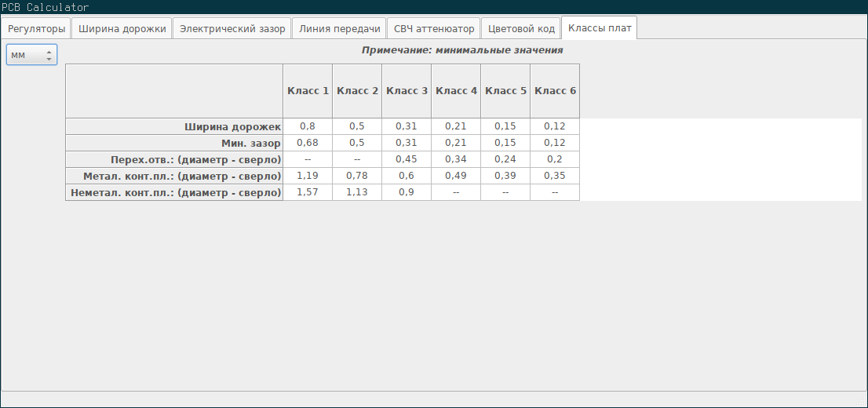Select the 0,45 via cell in Класс 3
This screenshot has height=408, width=868.
coord(407,159)
